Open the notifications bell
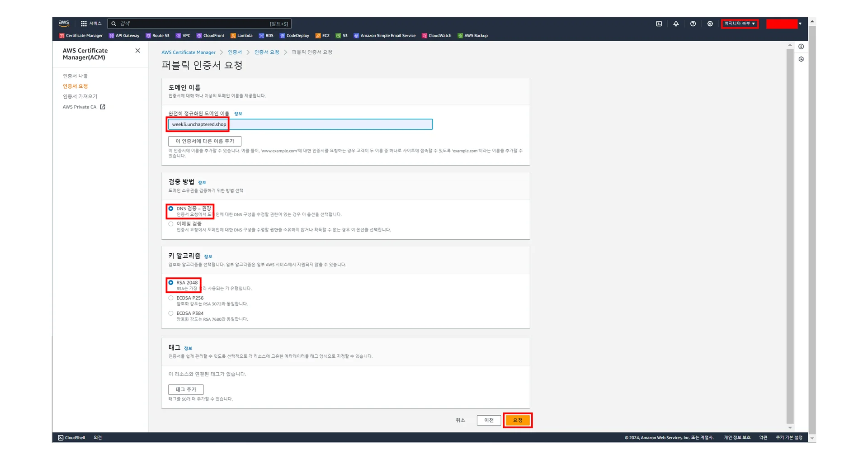Viewport: 868px width, 460px height. pos(676,24)
